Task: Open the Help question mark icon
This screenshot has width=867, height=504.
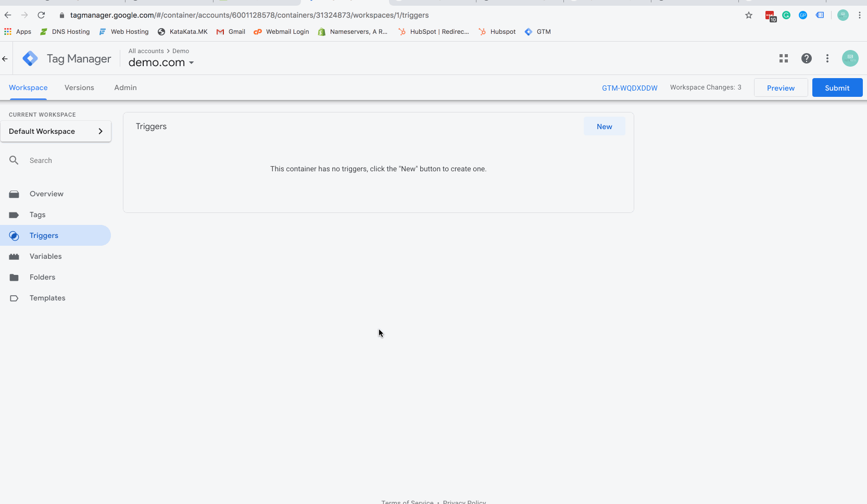Action: (x=806, y=58)
